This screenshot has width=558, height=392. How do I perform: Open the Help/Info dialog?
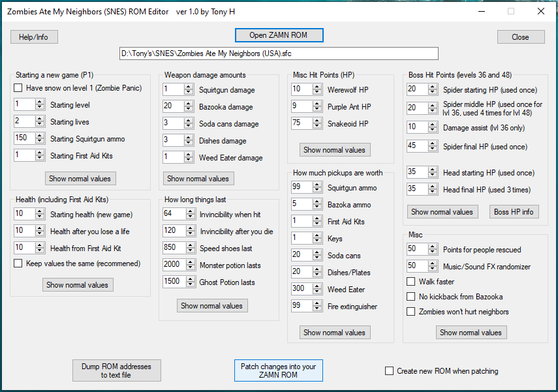click(34, 37)
